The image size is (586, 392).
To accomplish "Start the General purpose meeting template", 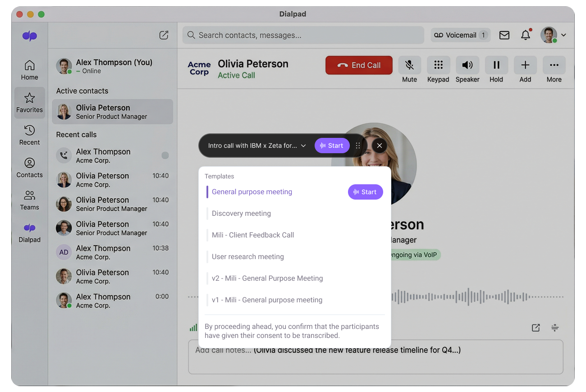I will click(x=365, y=192).
